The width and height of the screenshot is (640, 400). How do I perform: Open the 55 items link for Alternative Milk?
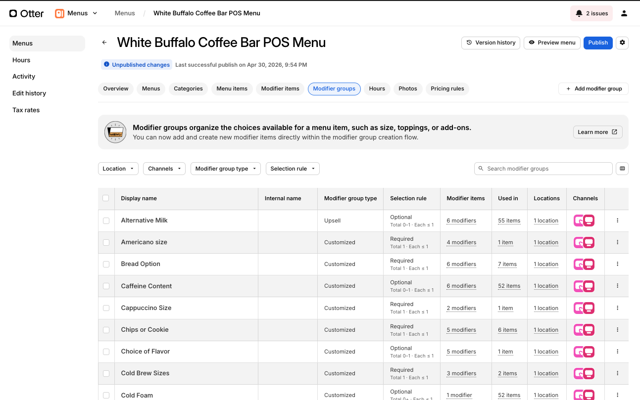tap(509, 221)
